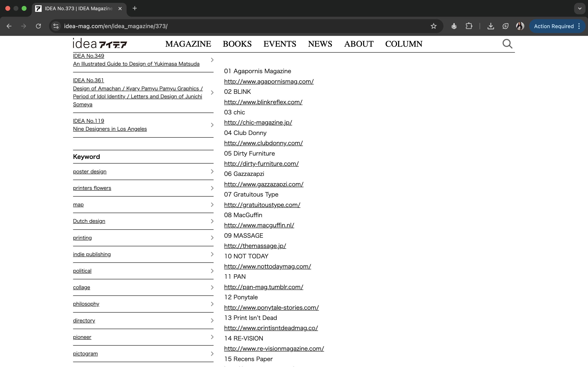Bookmark this page with star icon
Screen dimensions: 588x367
(433, 26)
